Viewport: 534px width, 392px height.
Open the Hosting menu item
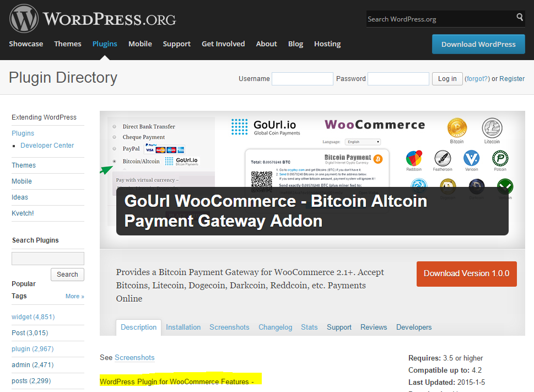click(327, 44)
